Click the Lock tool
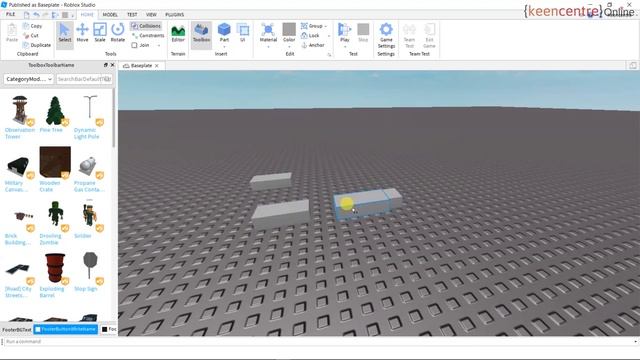 [x=310, y=36]
